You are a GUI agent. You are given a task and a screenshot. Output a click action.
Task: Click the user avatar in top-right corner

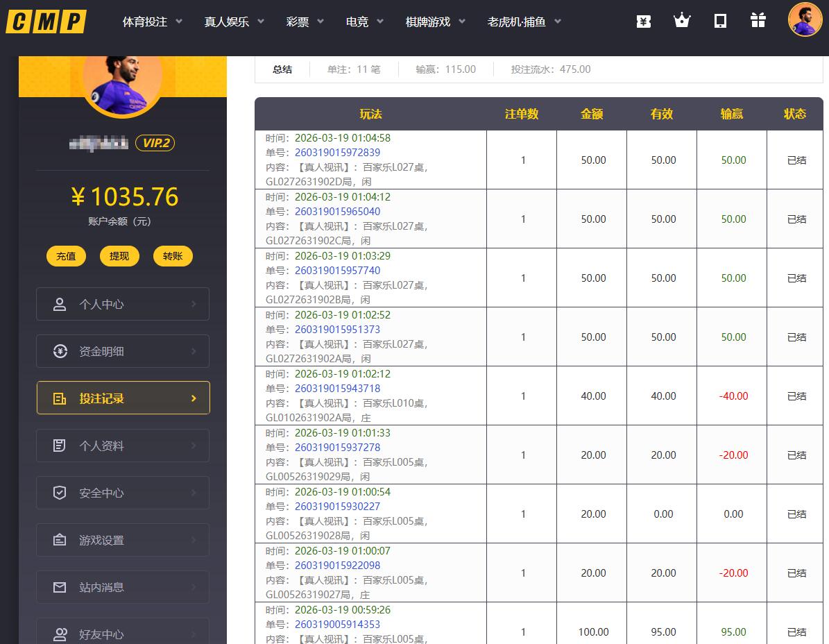[805, 19]
